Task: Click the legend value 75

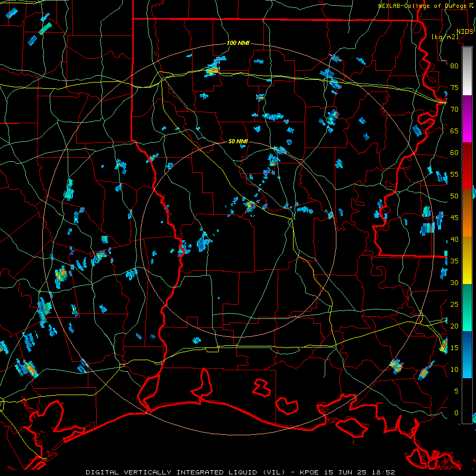Action: (x=454, y=87)
